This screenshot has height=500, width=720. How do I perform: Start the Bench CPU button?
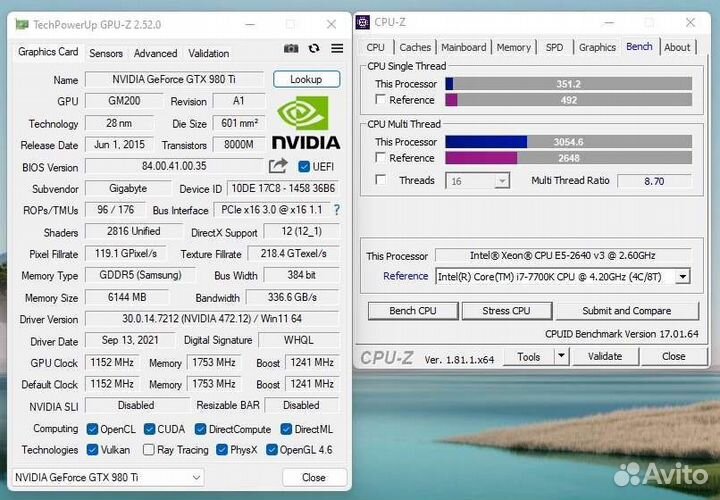click(413, 311)
